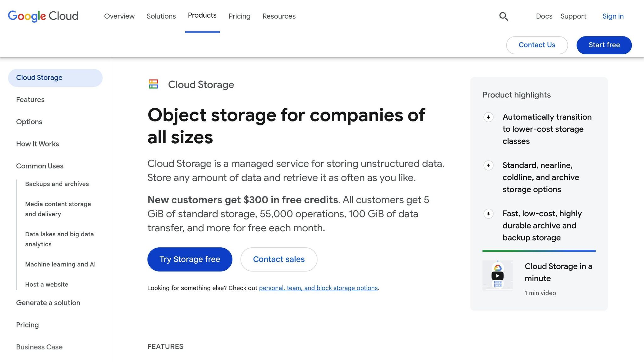Screen dimensions: 644x362
Task: Switch to the Pricing tab in navigation
Action: tap(239, 16)
